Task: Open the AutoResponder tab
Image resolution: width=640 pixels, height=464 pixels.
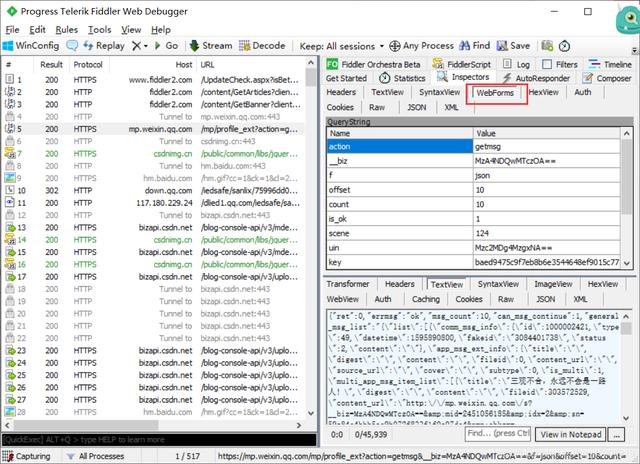Action: coord(536,78)
